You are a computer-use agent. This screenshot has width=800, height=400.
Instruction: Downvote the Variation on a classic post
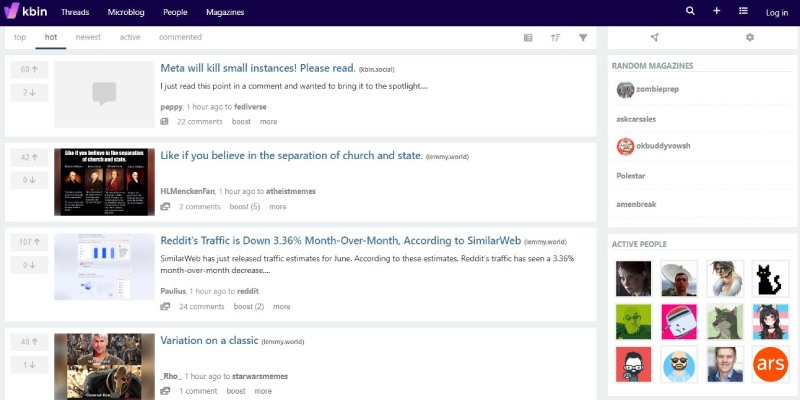(x=30, y=365)
